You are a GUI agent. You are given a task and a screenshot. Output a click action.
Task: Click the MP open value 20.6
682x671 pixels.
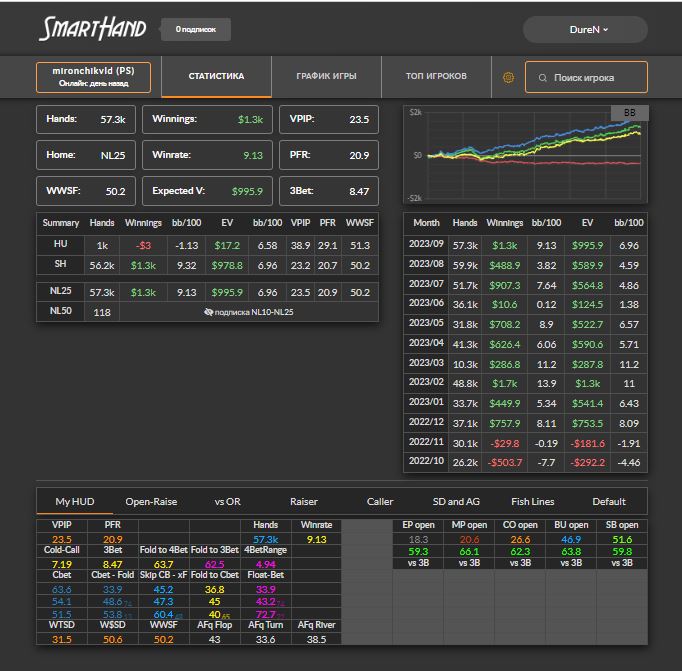pyautogui.click(x=469, y=540)
